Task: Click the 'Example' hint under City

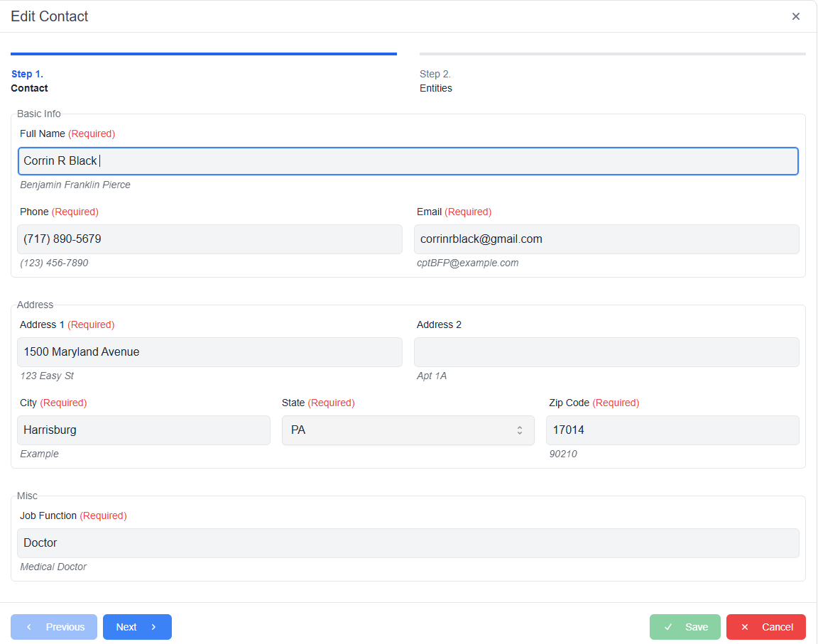Action: (x=39, y=454)
